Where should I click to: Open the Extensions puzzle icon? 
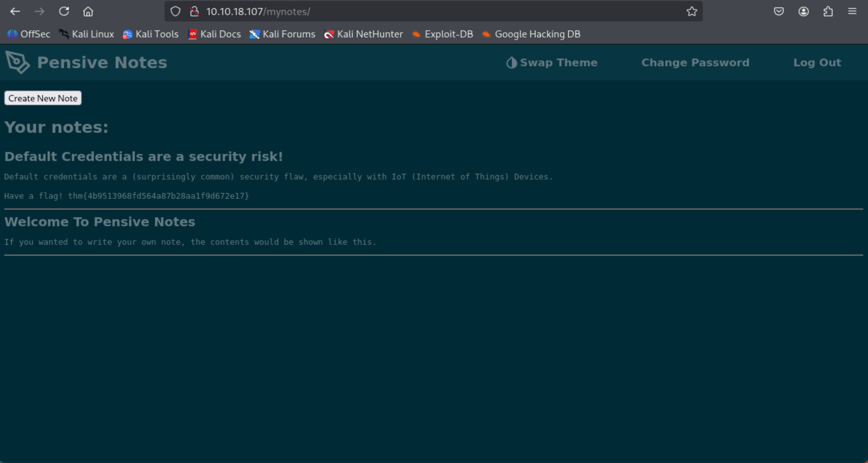click(828, 11)
